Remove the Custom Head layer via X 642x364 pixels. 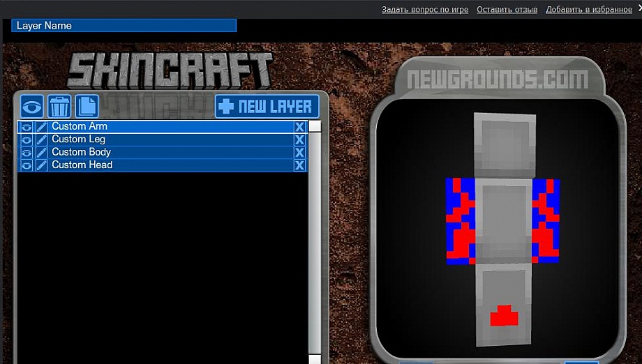pos(299,165)
